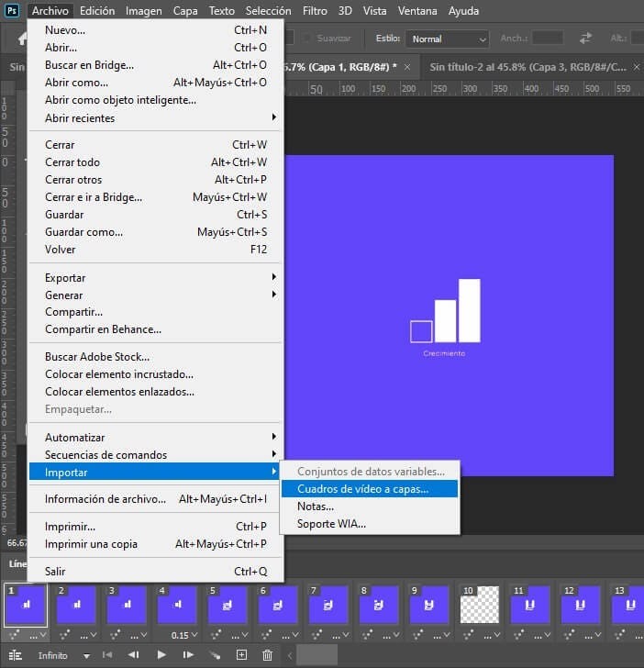Close the Sin título-2 document tab
This screenshot has width=644, height=668.
click(637, 67)
